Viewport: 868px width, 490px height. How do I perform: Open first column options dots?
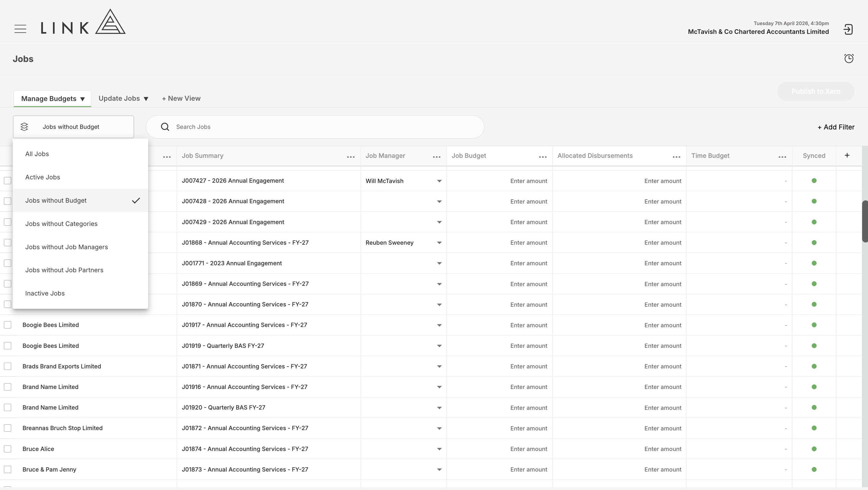coord(167,157)
